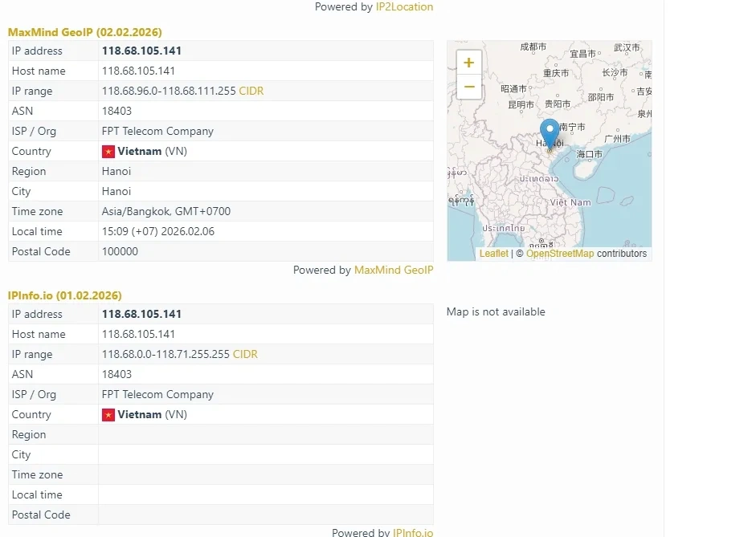Screen dimensions: 756x537
Task: Follow the 'Powered by MaxMind GeoIP' link
Action: coord(393,271)
